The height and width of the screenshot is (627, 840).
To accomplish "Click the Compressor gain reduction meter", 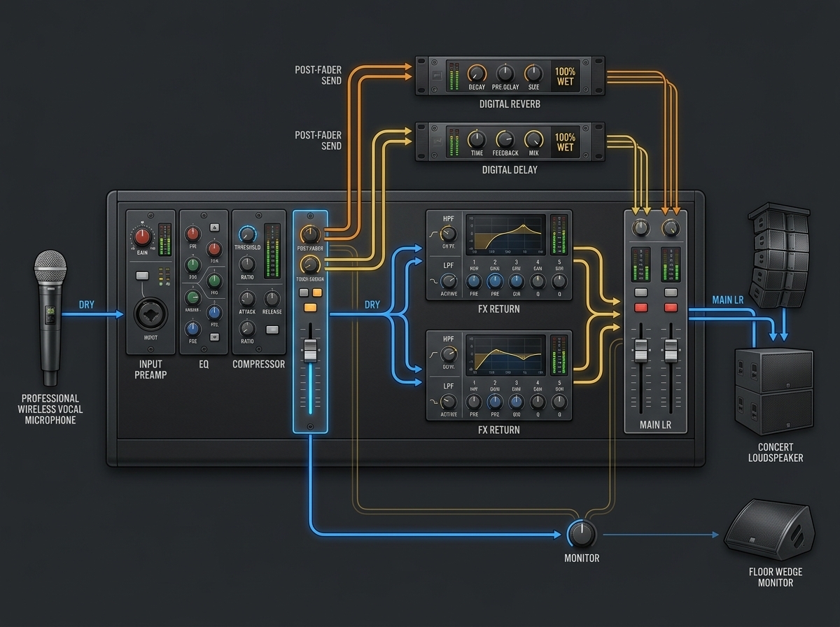I will tap(274, 253).
